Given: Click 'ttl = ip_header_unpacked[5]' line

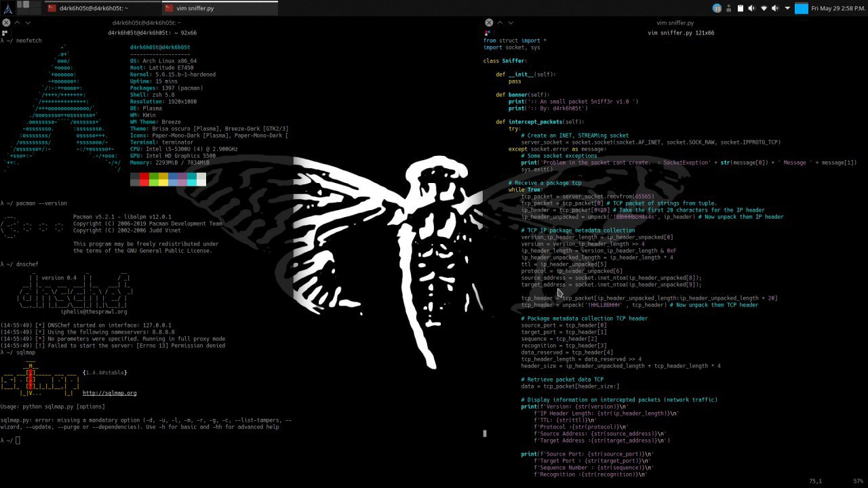Looking at the screenshot, I should [x=564, y=264].
